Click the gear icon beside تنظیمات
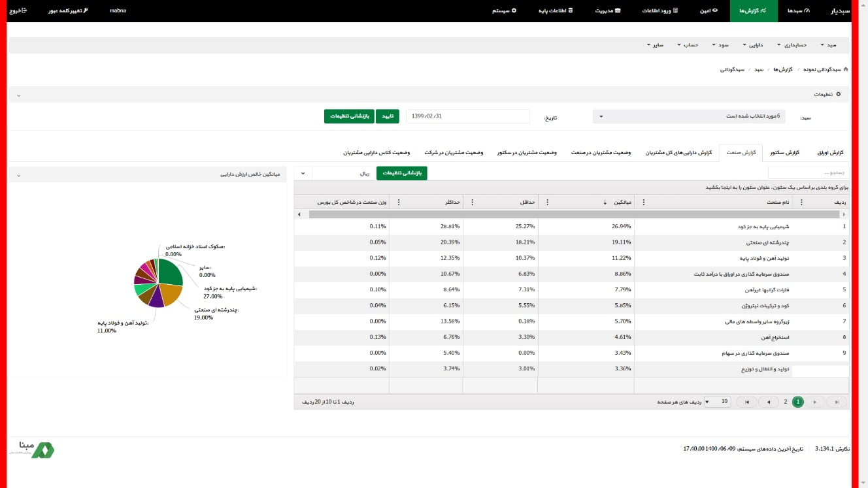The image size is (868, 488). click(839, 94)
